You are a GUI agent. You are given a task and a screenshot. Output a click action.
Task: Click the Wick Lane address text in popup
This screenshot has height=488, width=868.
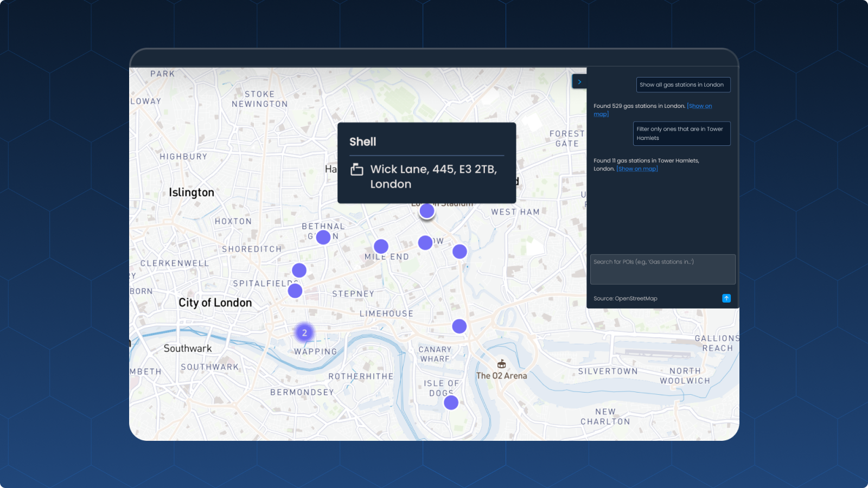[433, 177]
